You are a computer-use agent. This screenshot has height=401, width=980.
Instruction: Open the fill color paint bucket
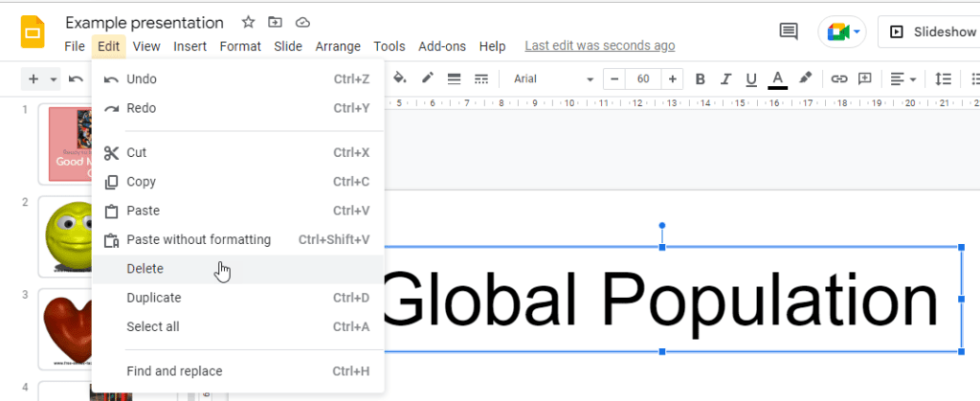tap(400, 78)
